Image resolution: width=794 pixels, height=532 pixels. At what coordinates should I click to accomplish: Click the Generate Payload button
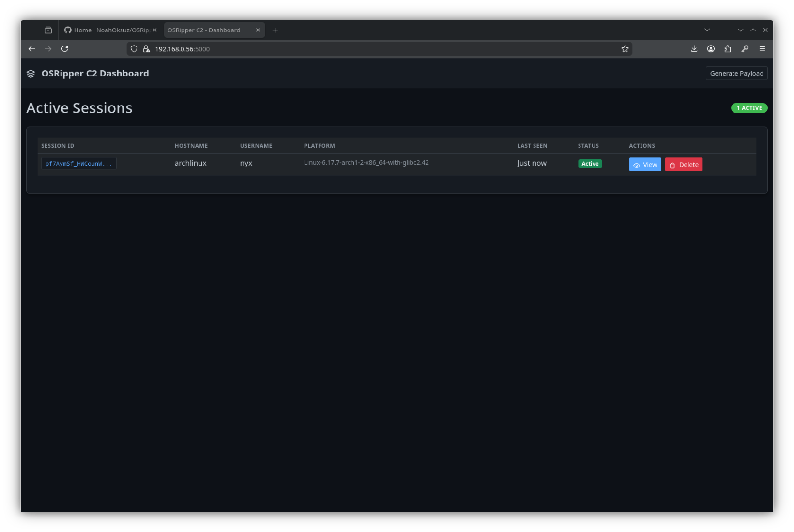tap(736, 73)
